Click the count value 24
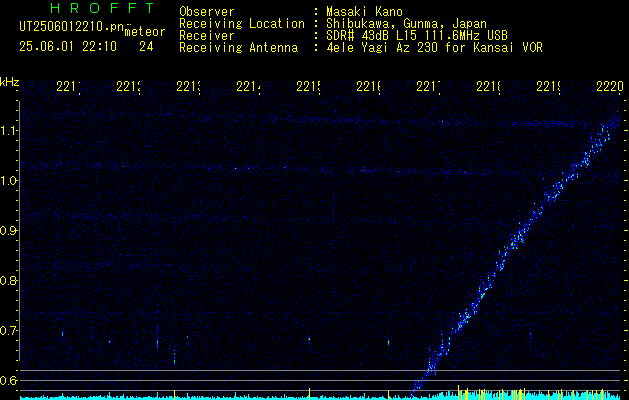 146,47
